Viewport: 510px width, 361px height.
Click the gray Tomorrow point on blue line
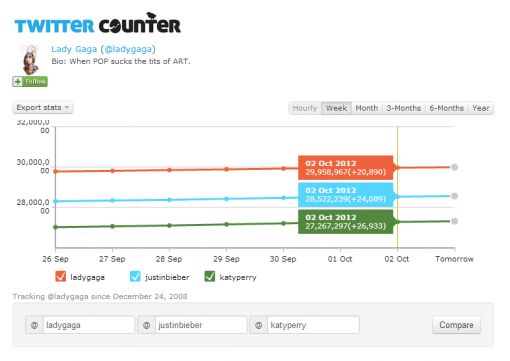pyautogui.click(x=454, y=196)
